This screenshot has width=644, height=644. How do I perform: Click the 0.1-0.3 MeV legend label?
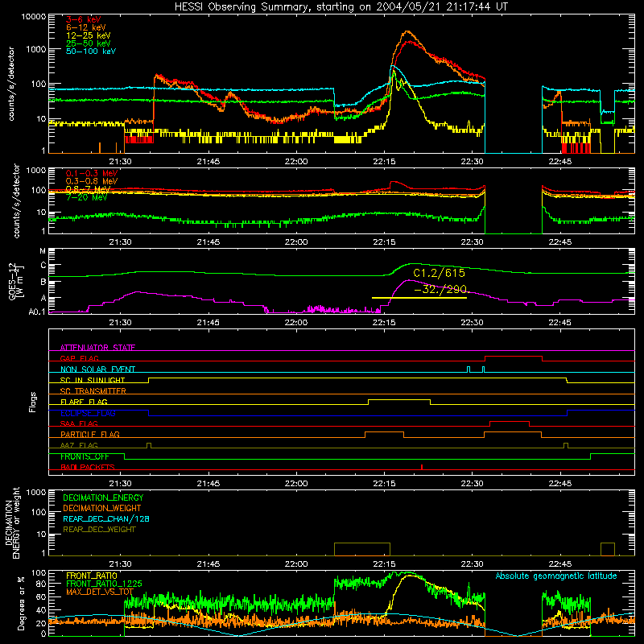(x=92, y=173)
